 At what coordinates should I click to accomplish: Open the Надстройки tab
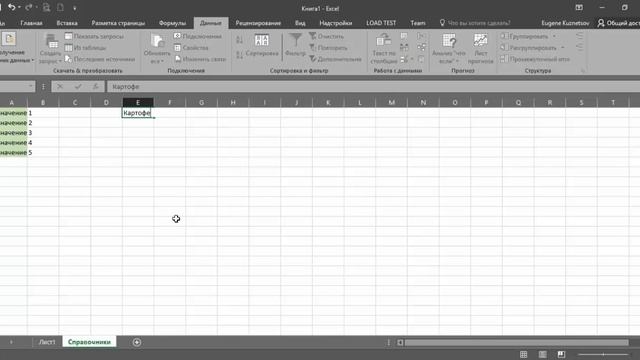[x=336, y=23]
